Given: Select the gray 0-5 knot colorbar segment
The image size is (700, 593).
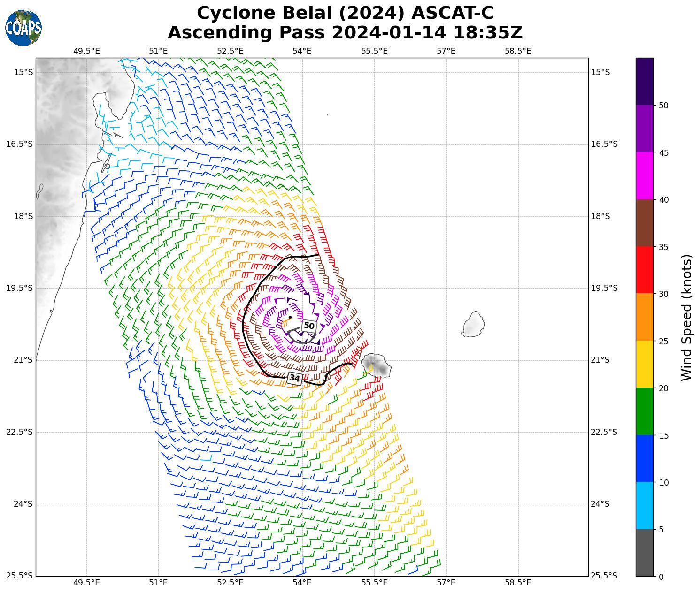Looking at the screenshot, I should (644, 552).
